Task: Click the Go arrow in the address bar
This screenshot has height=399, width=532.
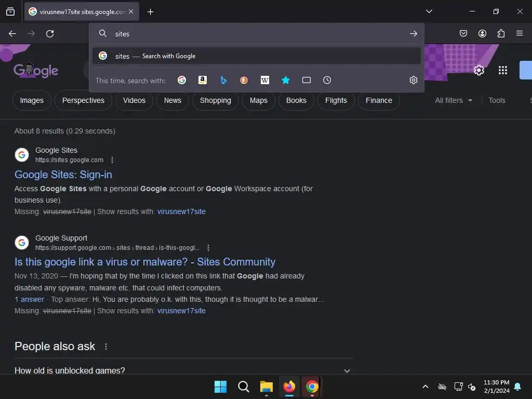Action: [413, 34]
